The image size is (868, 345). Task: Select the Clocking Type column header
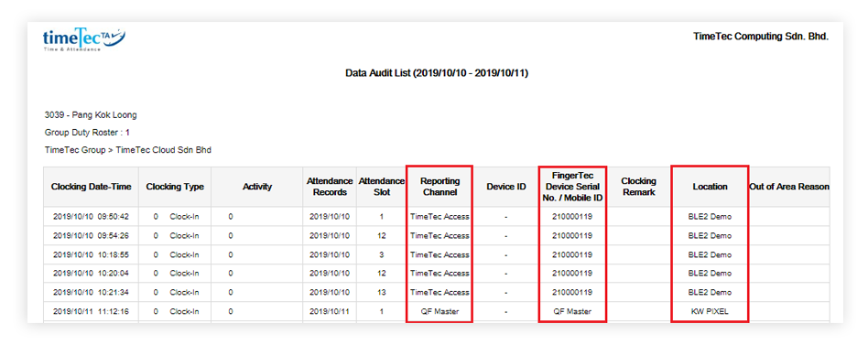(175, 187)
